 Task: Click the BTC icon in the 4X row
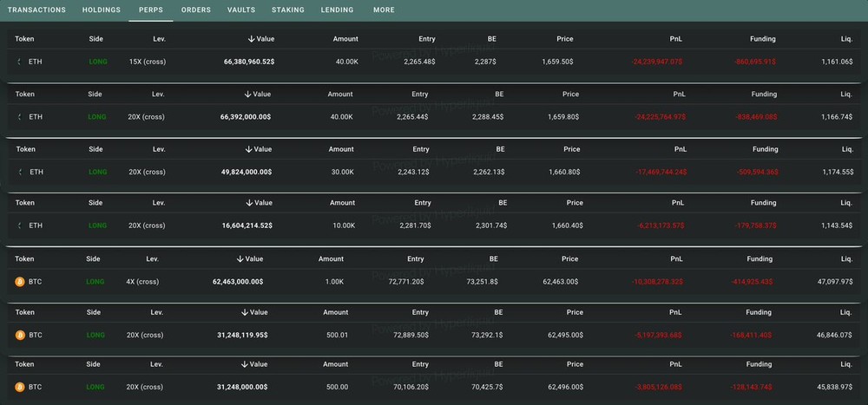click(20, 282)
